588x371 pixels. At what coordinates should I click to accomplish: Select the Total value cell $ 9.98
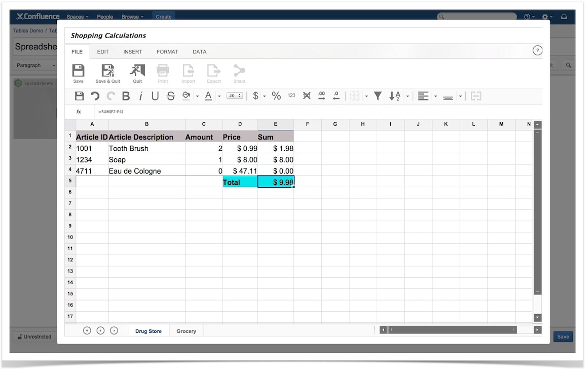click(276, 182)
